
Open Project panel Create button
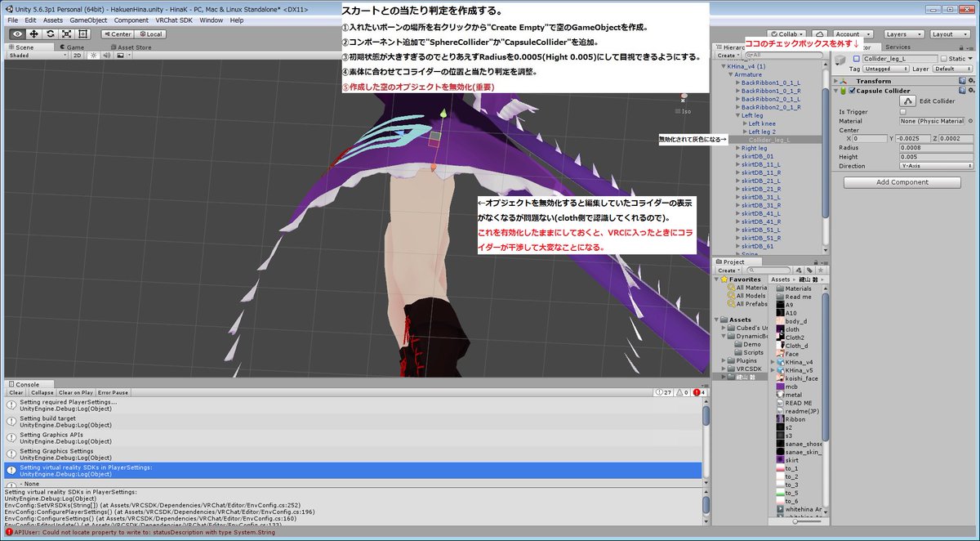click(727, 270)
